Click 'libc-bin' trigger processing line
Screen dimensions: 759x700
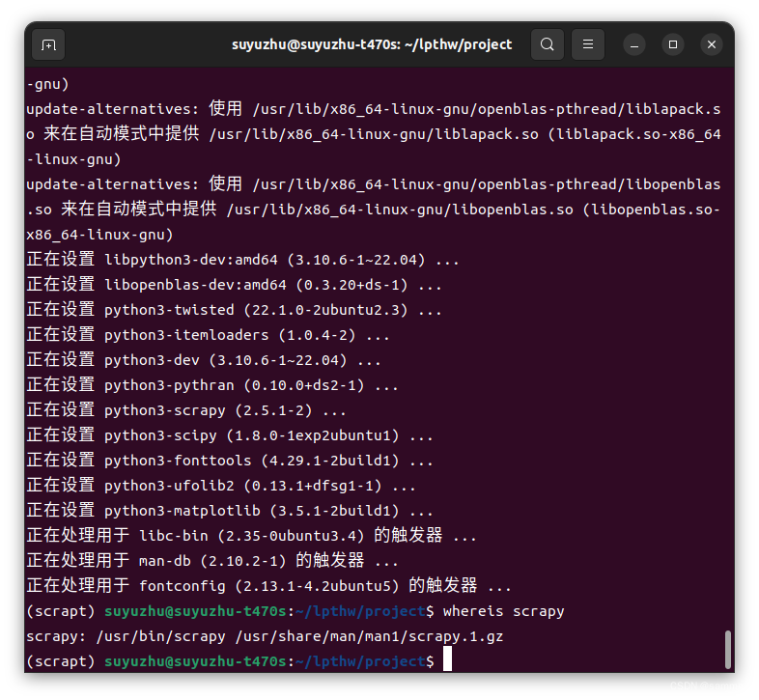pos(252,536)
